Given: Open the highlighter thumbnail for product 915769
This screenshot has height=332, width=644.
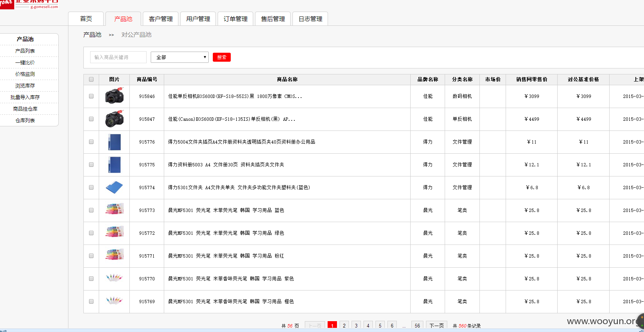Looking at the screenshot, I should 114,300.
